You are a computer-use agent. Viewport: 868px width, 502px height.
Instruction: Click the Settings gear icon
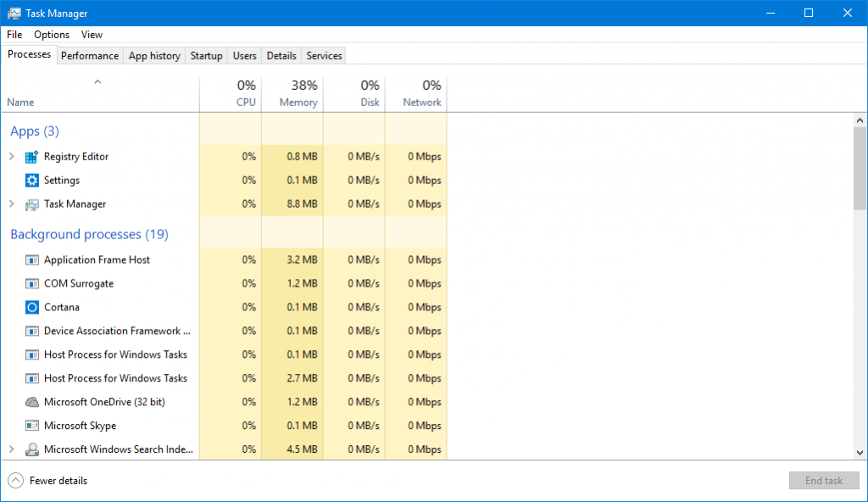point(31,180)
